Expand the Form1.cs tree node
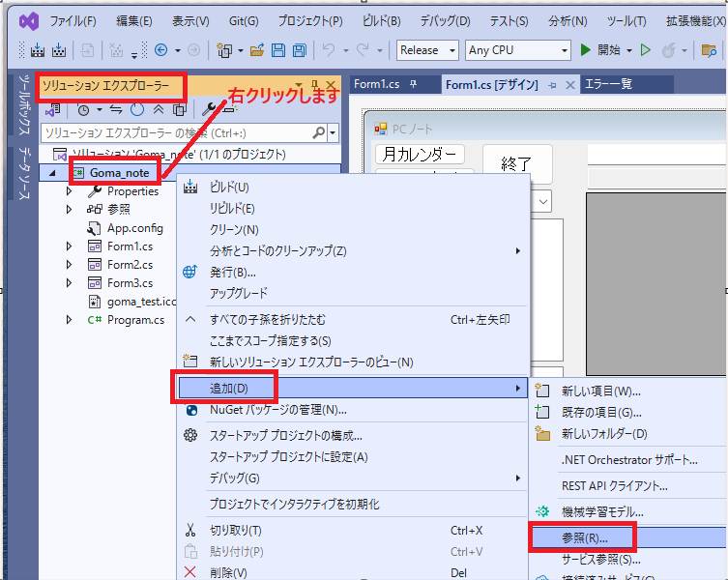This screenshot has height=580, width=728. 69,246
